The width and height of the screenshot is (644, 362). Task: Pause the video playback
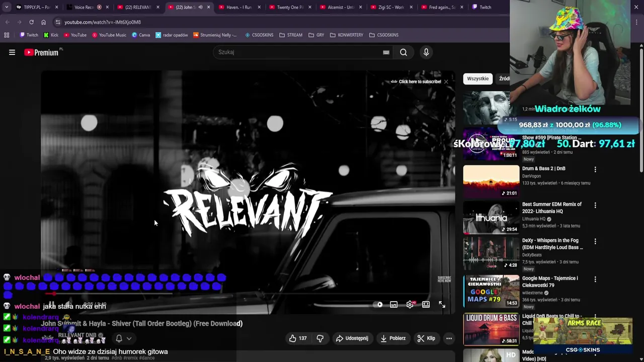[x=51, y=305]
